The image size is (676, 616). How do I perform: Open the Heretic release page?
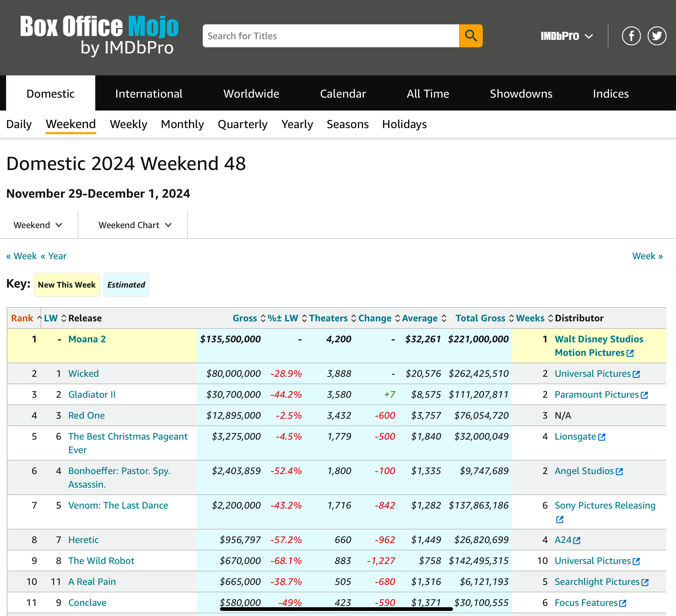(x=83, y=540)
